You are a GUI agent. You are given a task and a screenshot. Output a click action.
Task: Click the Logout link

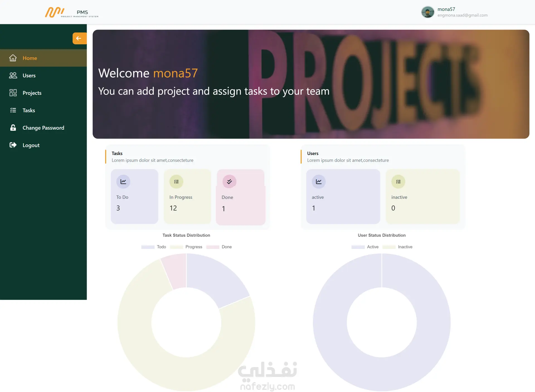point(31,145)
